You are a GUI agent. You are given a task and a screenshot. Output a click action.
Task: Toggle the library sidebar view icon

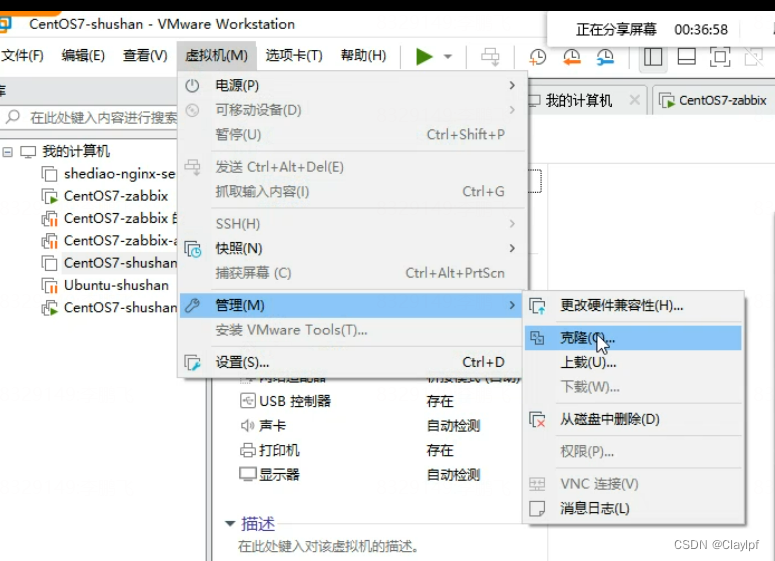point(653,57)
